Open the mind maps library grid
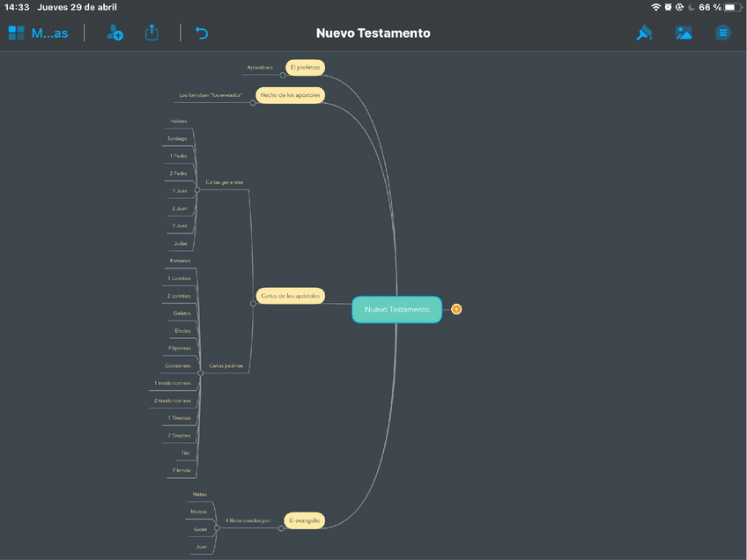Screen dimensions: 747x560 coord(17,33)
